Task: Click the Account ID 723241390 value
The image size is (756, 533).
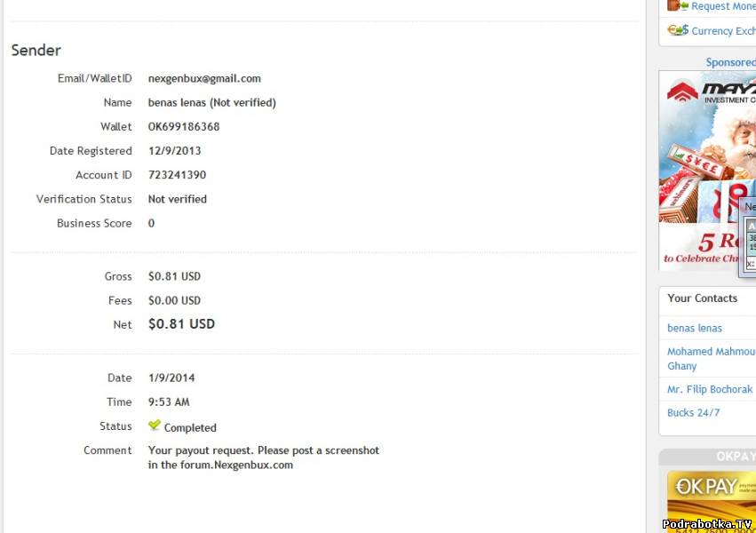Action: click(x=177, y=175)
